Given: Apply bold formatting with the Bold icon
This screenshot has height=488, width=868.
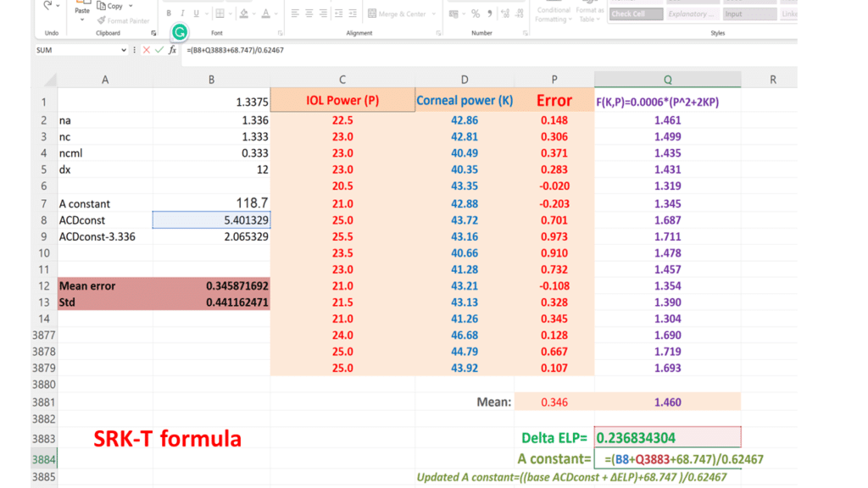Looking at the screenshot, I should pos(168,14).
